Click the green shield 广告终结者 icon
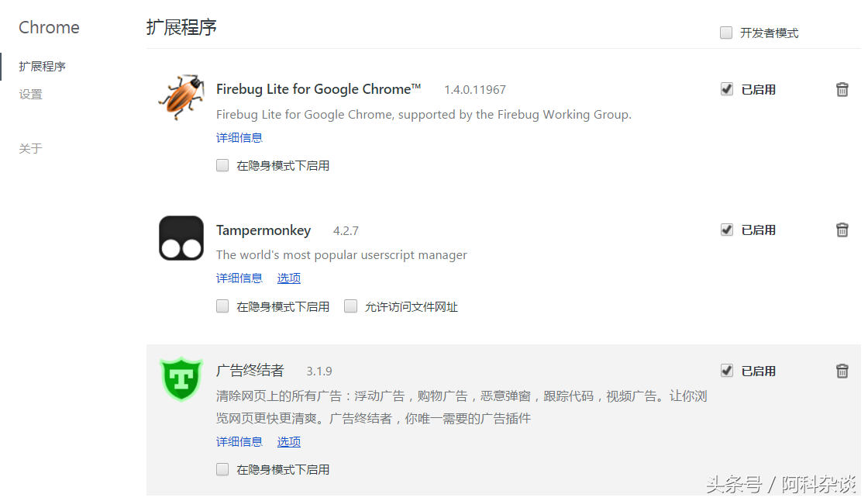Viewport: 868px width, 501px height. [x=181, y=378]
